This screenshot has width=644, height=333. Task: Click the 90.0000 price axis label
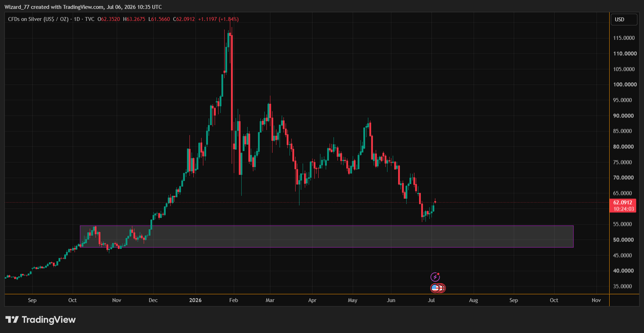[x=623, y=116]
